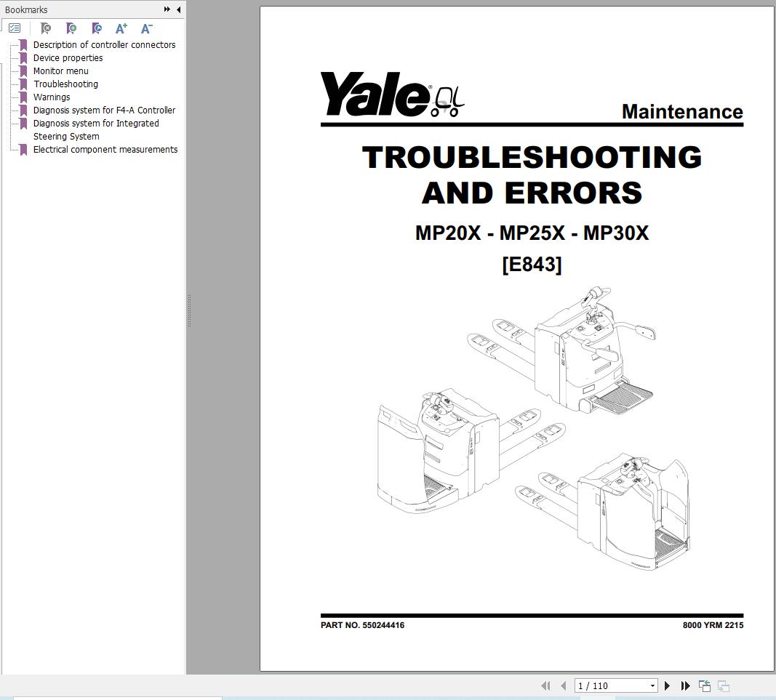Select the bookmark options checklist icon
Viewport: 776px width, 700px height.
coord(15,28)
